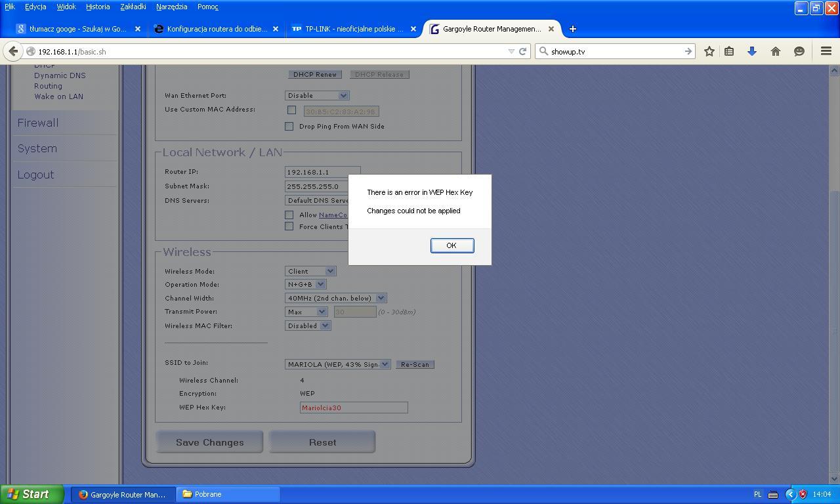This screenshot has width=840, height=504.
Task: Open the Narzędzia menu
Action: [x=172, y=7]
